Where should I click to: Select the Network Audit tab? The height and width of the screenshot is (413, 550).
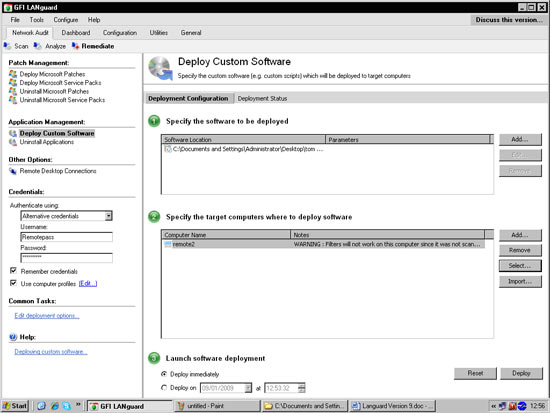(x=30, y=33)
